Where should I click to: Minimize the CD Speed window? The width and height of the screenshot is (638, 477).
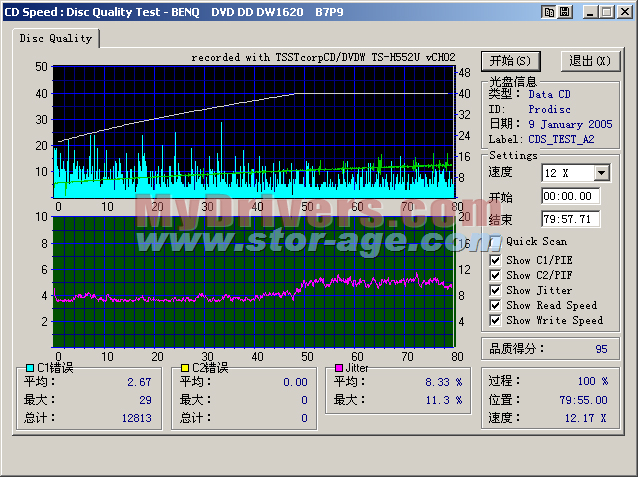(590, 12)
